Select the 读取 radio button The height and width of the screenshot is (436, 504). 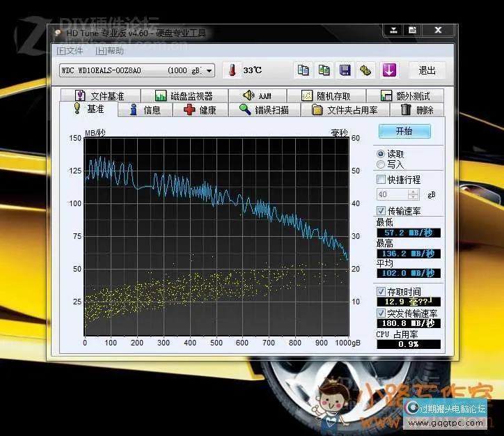tap(380, 154)
